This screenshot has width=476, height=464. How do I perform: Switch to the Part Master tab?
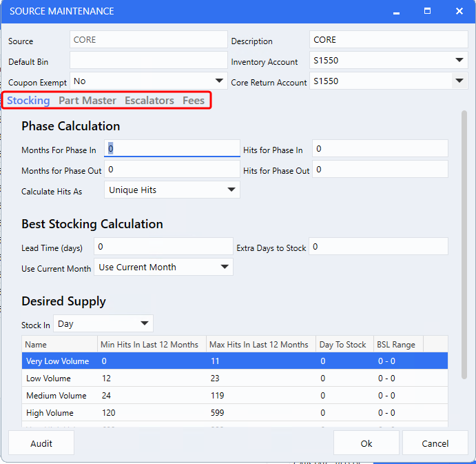[87, 101]
